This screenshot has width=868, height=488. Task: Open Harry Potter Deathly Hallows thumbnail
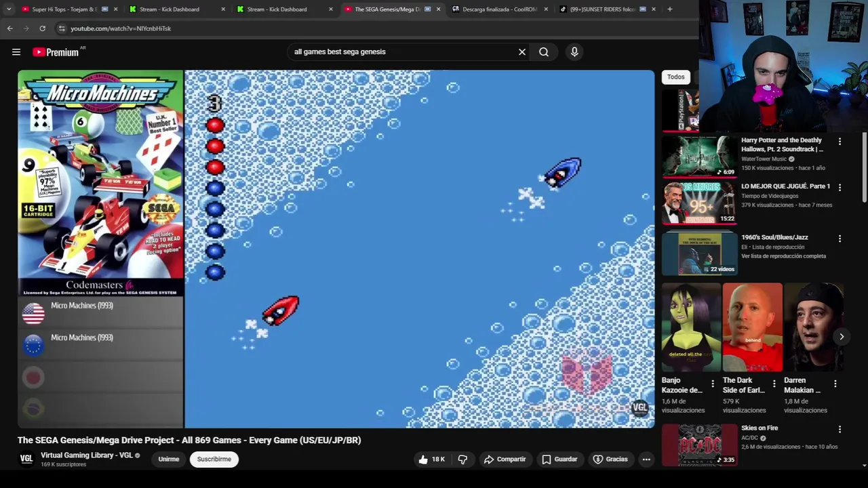click(x=699, y=156)
